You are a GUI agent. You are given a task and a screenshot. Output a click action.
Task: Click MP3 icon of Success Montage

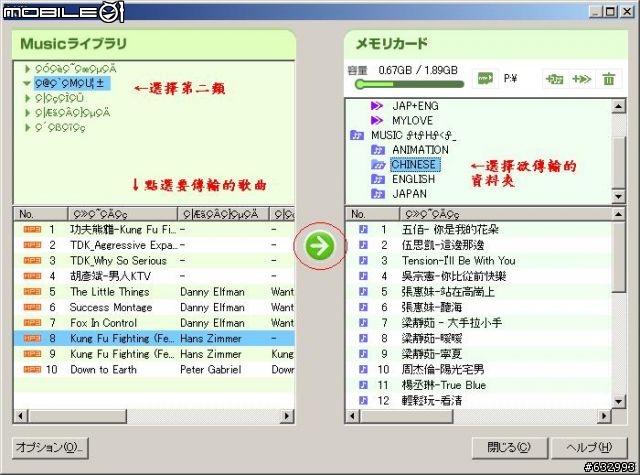coord(32,307)
